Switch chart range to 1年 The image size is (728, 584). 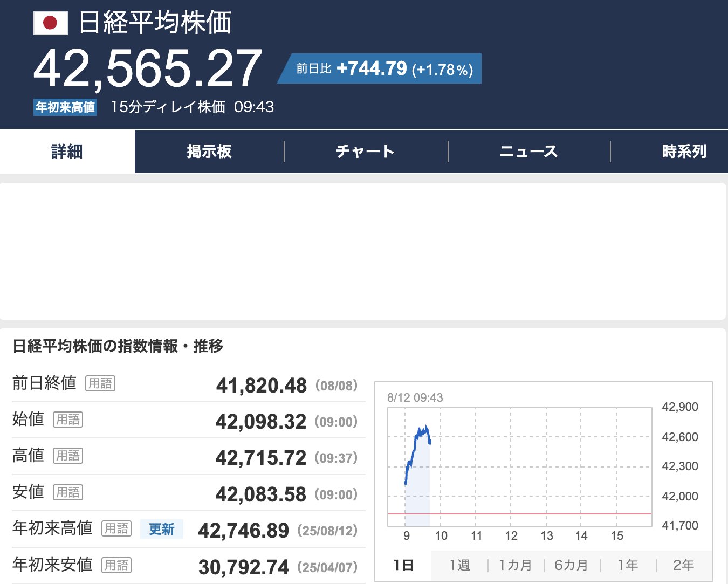(x=628, y=565)
